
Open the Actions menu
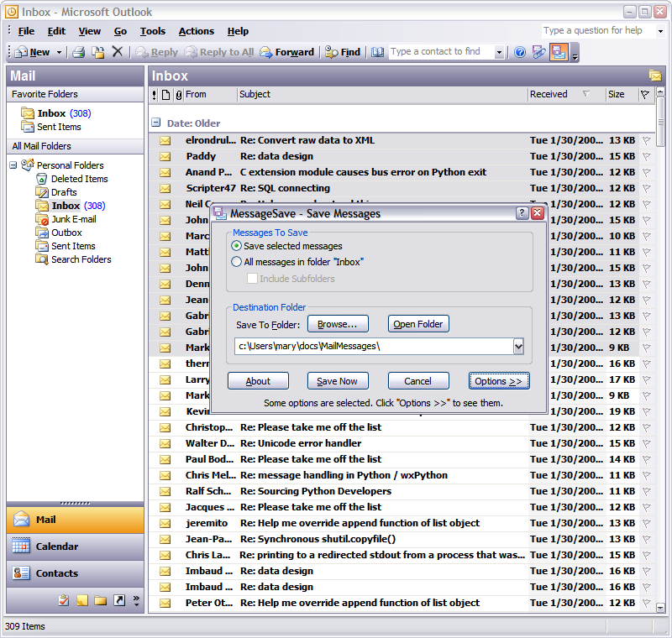click(196, 31)
